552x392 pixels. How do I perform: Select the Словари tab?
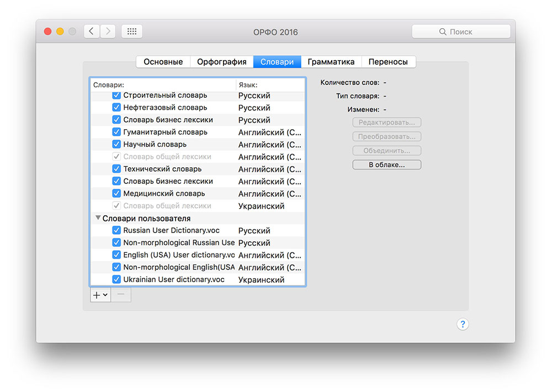click(277, 62)
